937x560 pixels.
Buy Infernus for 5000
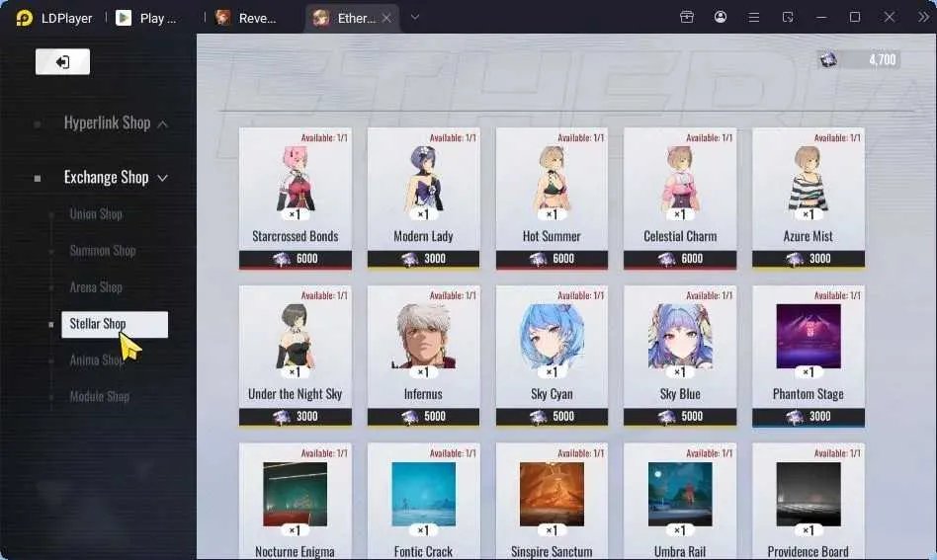pos(423,416)
